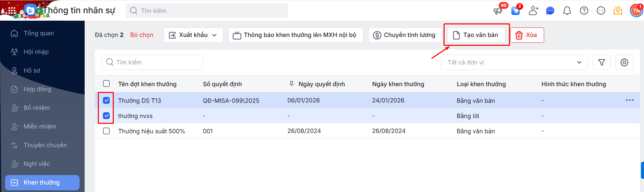Click the megaphone announcements icon

click(498, 11)
